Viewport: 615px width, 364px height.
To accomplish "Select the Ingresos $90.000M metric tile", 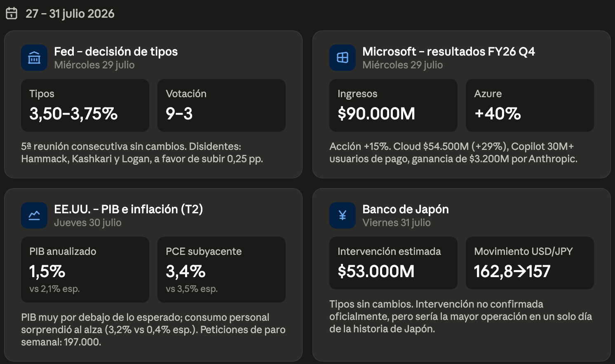I will coord(393,105).
